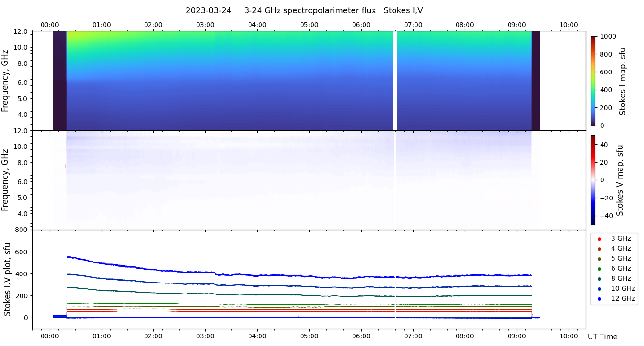The width and height of the screenshot is (644, 346).
Task: Click the 'UT Time' axis label
Action: click(602, 337)
